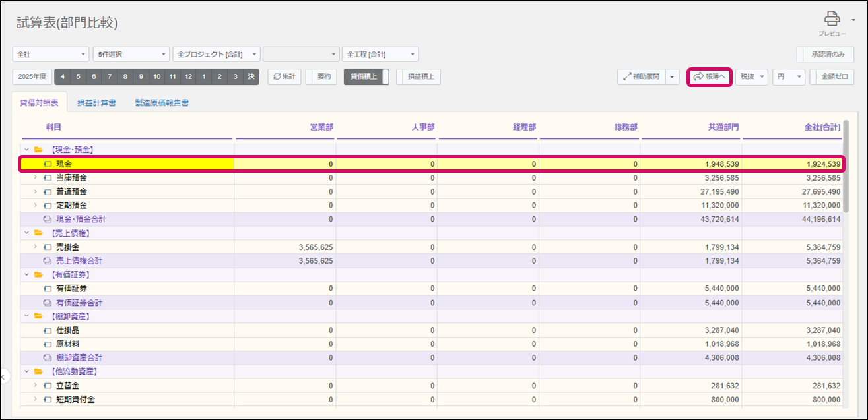Click the total icon beside 棚卸資産合計

coord(48,357)
